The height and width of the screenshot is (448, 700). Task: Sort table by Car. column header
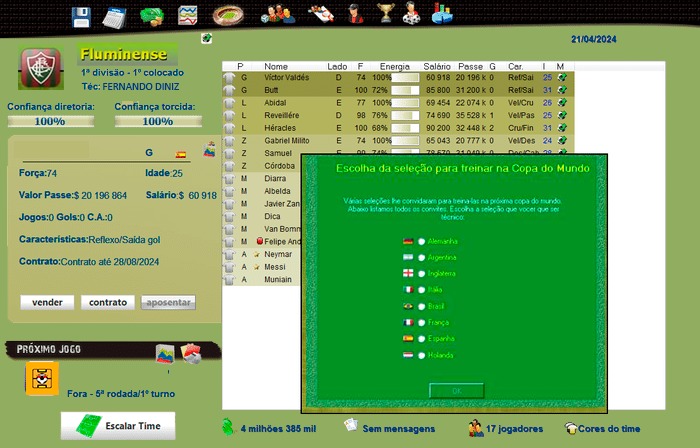(x=515, y=66)
